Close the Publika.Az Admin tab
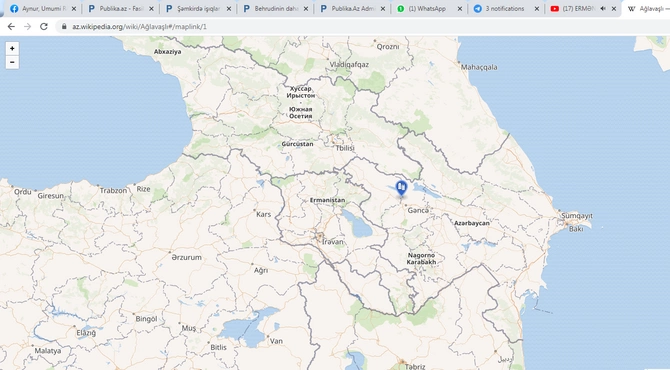Screen dimensions: 670x370 pyautogui.click(x=382, y=9)
